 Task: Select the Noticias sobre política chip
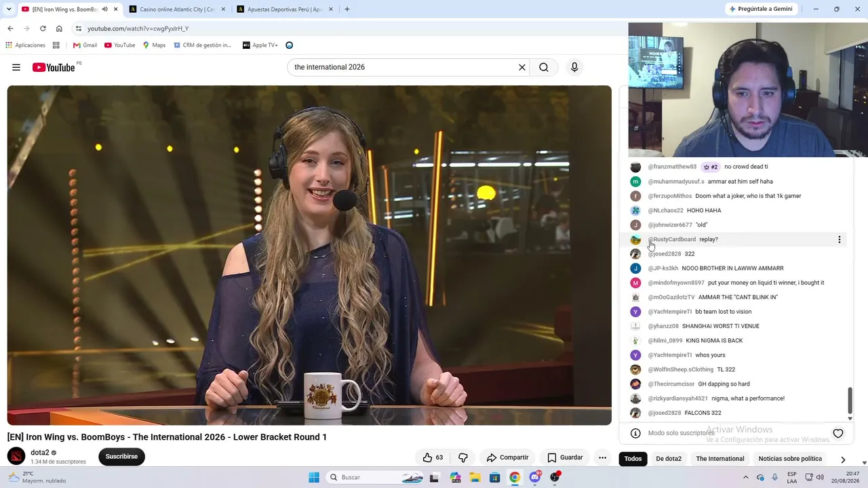[x=790, y=459]
